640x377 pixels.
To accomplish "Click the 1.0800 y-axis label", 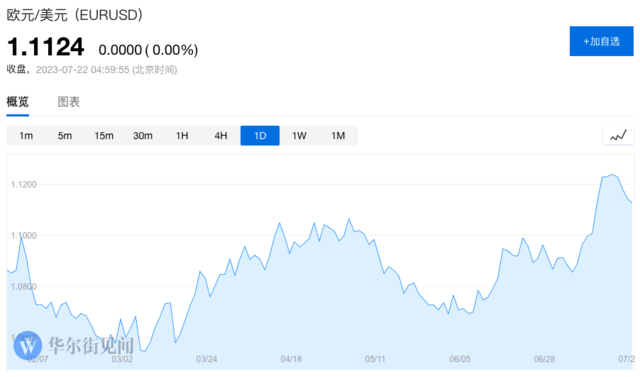I will pos(24,286).
